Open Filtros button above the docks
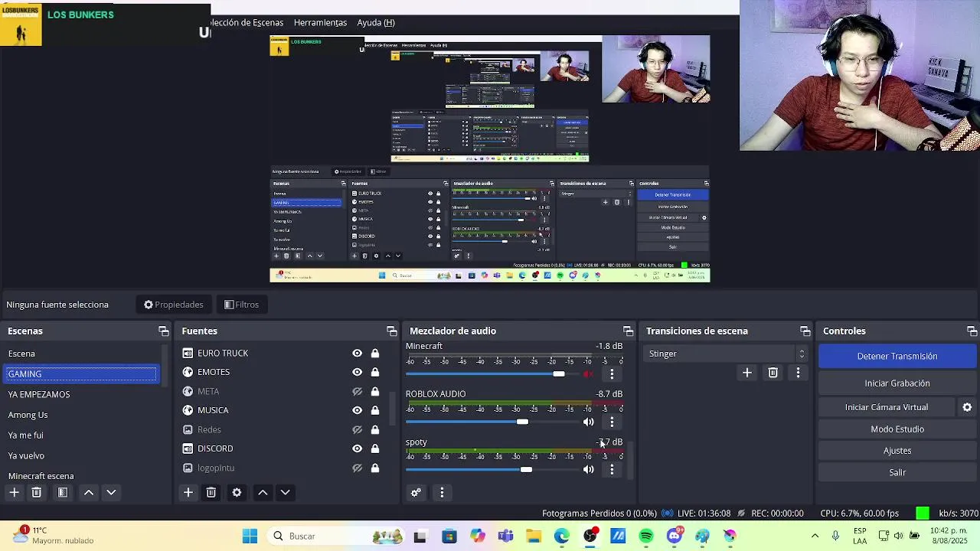 (x=241, y=305)
